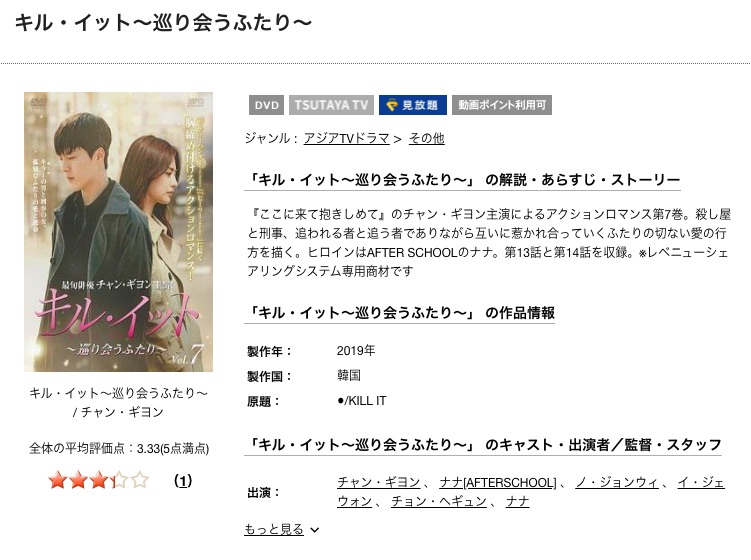Click the 動画ポイント利用可 badge
Image resolution: width=751 pixels, height=560 pixels.
pyautogui.click(x=502, y=105)
